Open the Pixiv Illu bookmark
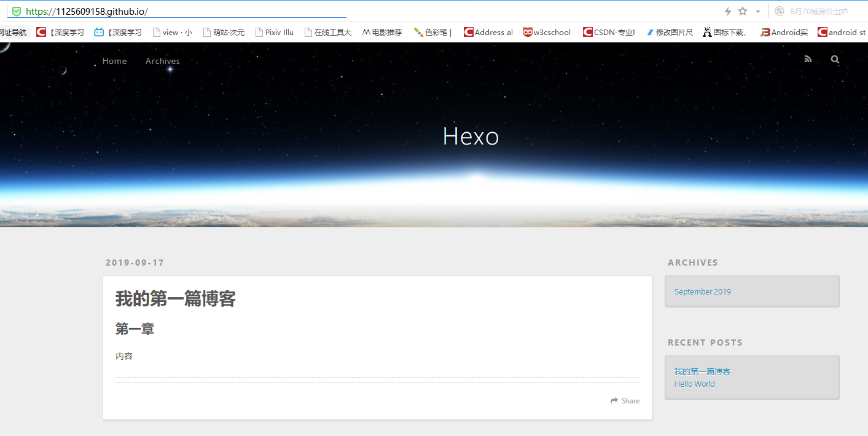Screen dimensions: 868x436 [x=274, y=32]
